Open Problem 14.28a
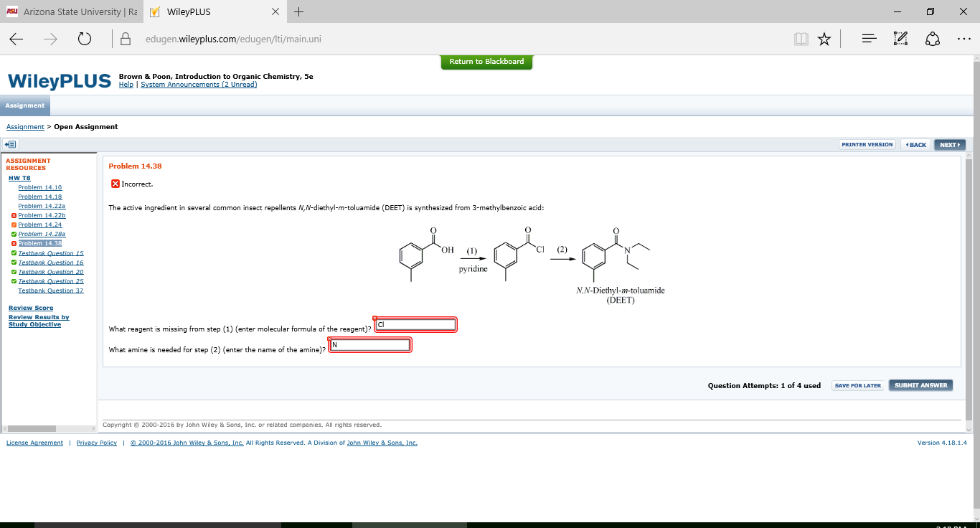The width and height of the screenshot is (980, 528). 42,234
